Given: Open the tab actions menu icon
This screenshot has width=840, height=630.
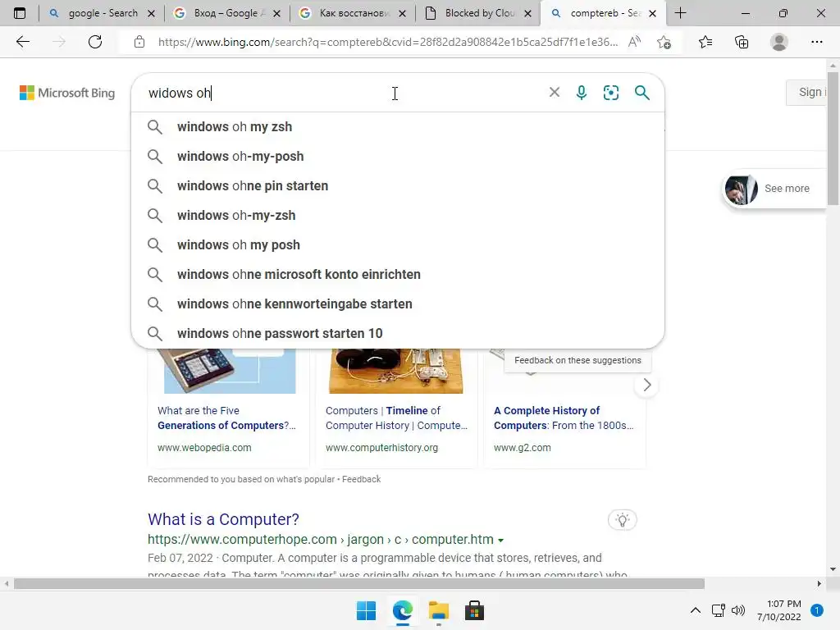Looking at the screenshot, I should tap(20, 13).
